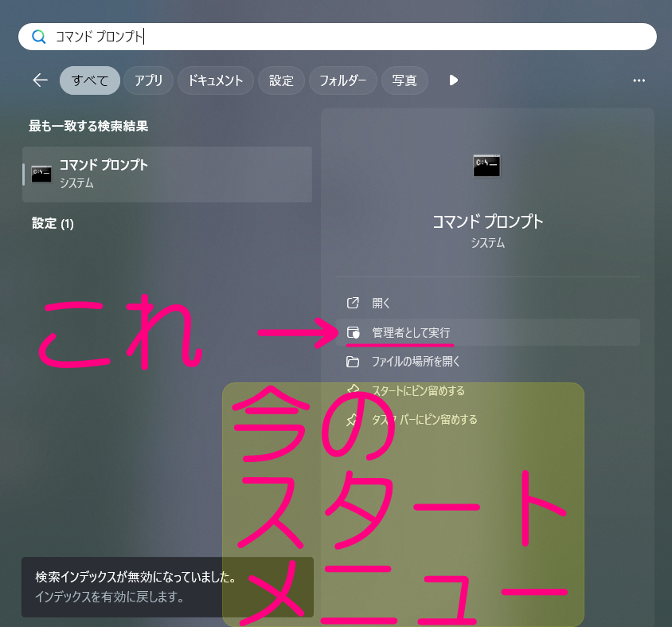Choose 管理者として実行
Screen dimensions: 672x627
tap(488, 332)
